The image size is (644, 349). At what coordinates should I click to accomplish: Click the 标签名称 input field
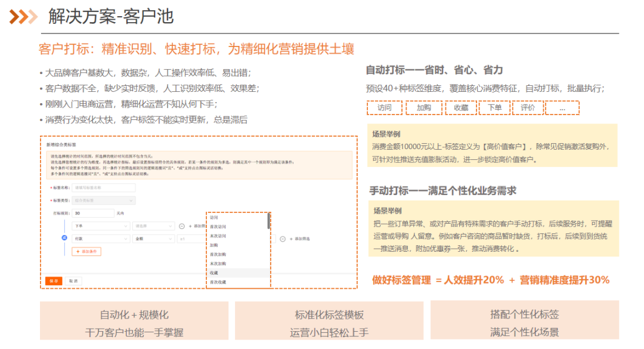(x=104, y=188)
